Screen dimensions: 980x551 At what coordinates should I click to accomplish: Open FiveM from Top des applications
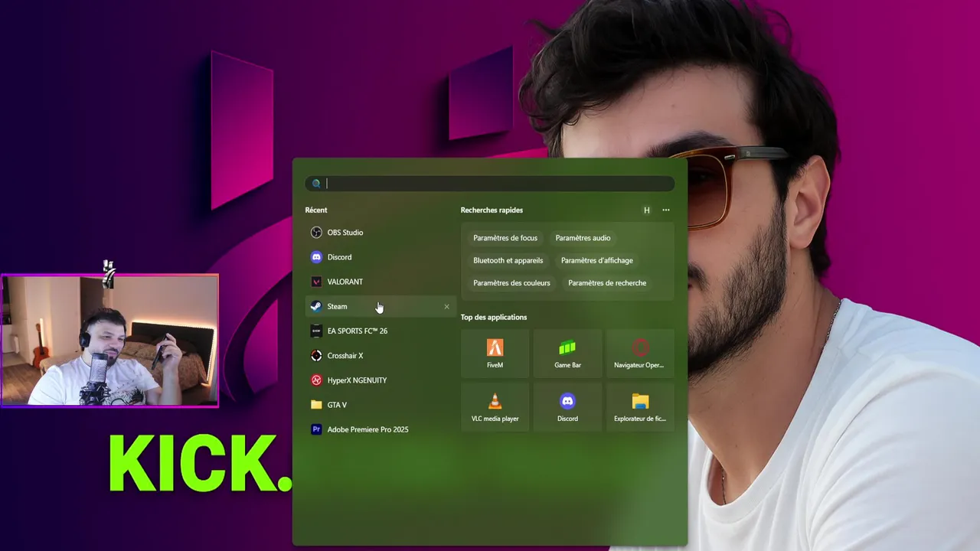pyautogui.click(x=495, y=354)
